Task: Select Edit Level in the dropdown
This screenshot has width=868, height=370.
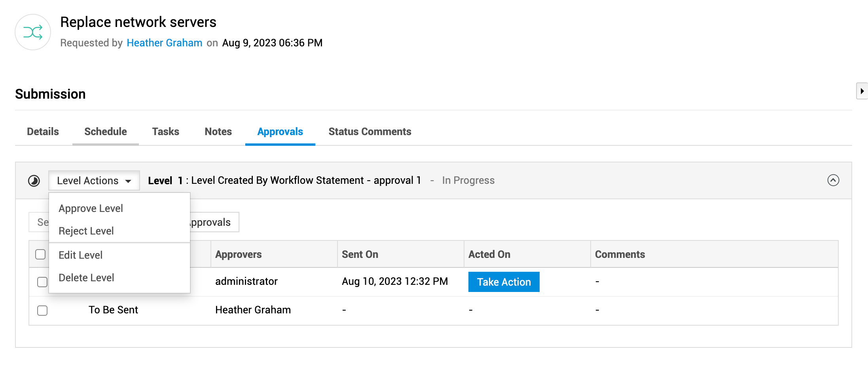Action: [81, 255]
